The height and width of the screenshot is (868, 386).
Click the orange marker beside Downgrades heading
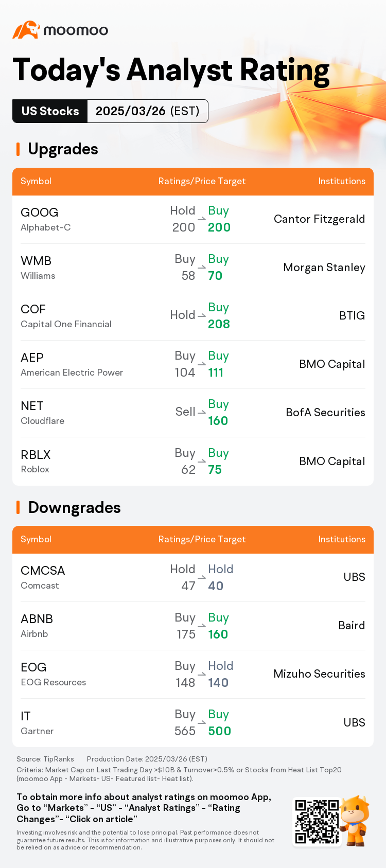pos(18,507)
